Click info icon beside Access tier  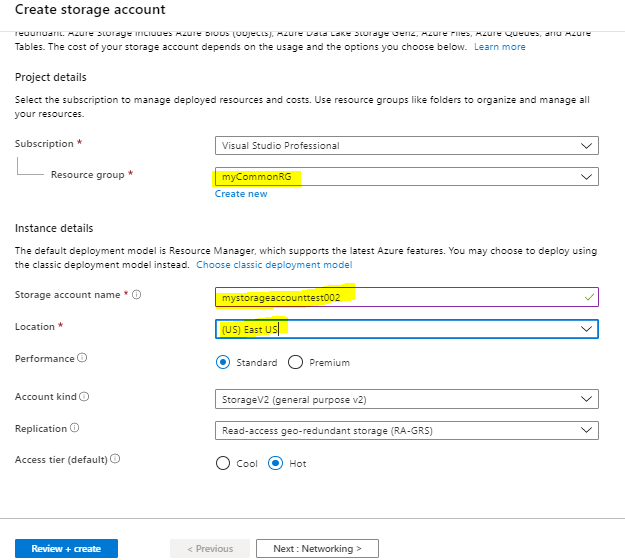point(116,459)
